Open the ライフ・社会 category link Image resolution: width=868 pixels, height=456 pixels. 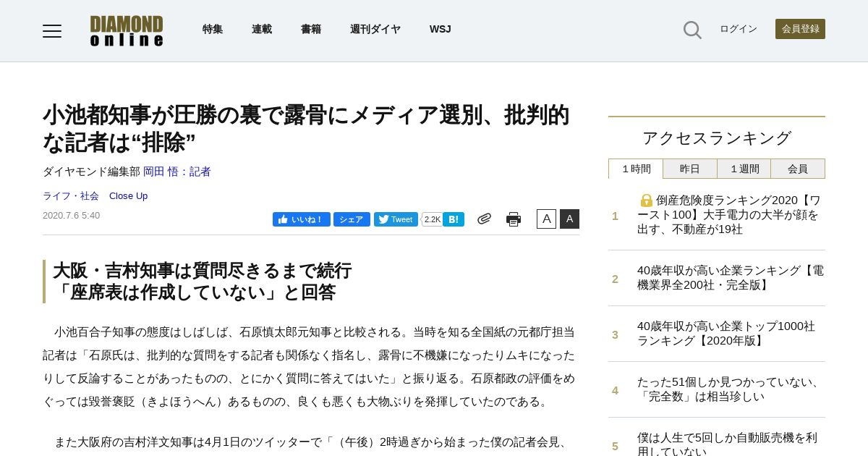pos(71,195)
